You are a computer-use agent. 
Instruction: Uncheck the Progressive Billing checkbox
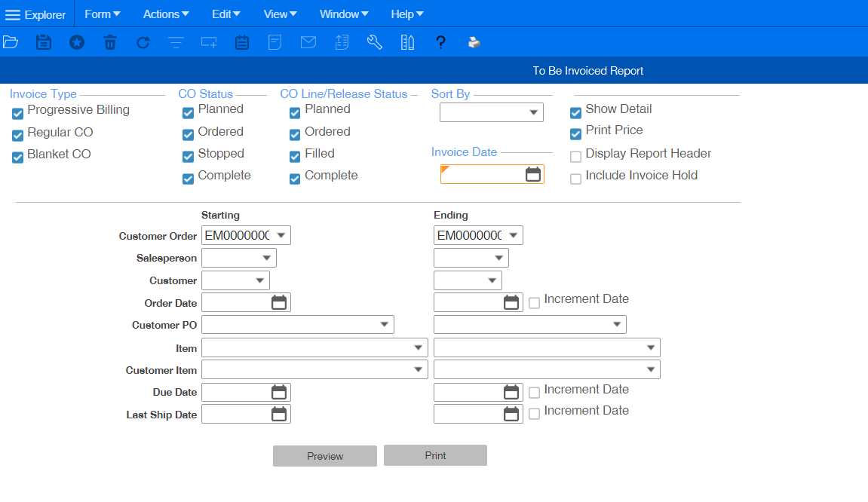tap(18, 114)
